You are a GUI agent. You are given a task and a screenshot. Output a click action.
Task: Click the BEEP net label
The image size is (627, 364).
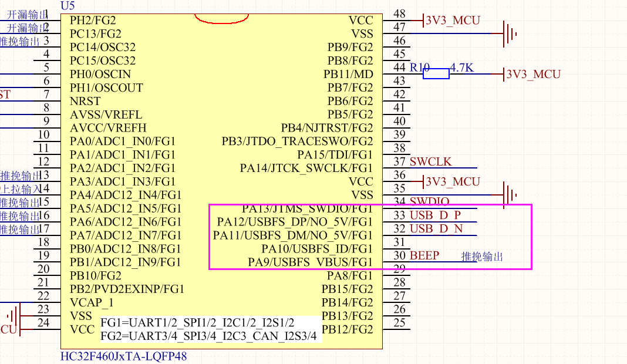[424, 255]
